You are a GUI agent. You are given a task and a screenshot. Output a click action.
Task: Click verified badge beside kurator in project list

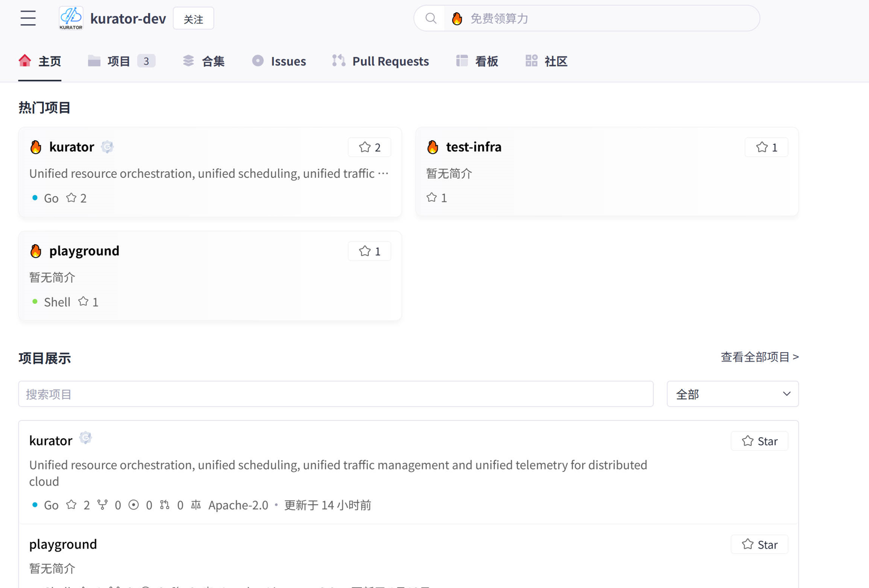pos(85,438)
